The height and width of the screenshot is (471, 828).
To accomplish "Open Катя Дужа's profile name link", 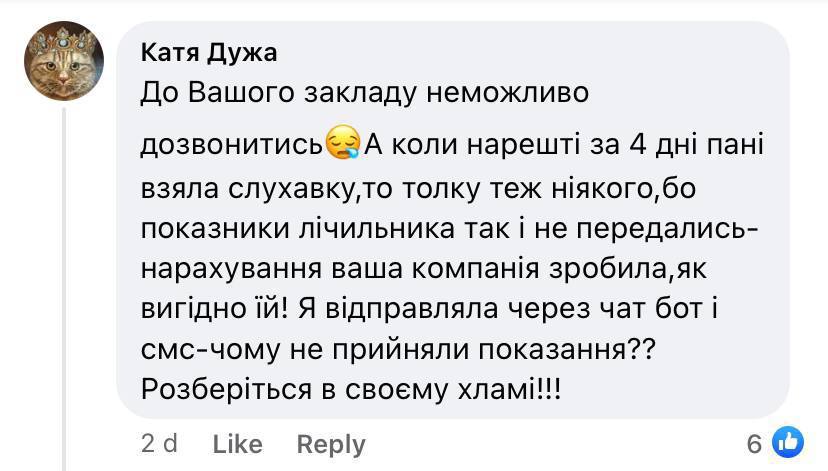I will (x=209, y=52).
